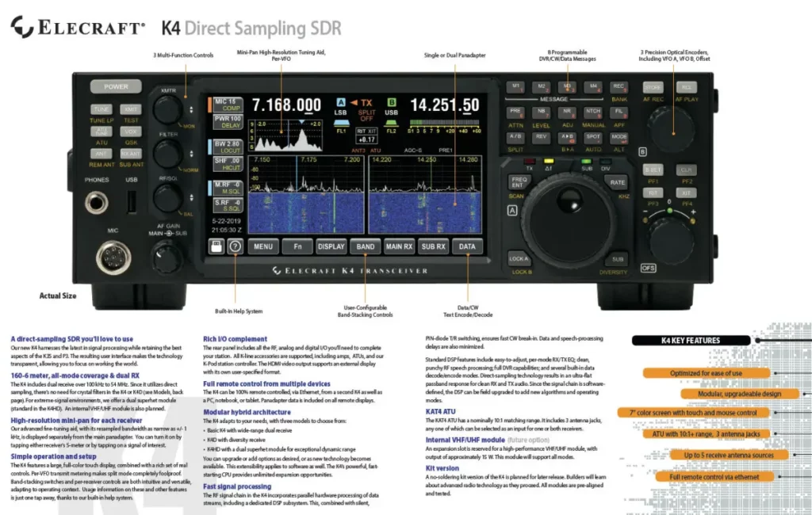This screenshot has width=812, height=515.
Task: Tap the green VFO B box on the display
Action: point(392,102)
